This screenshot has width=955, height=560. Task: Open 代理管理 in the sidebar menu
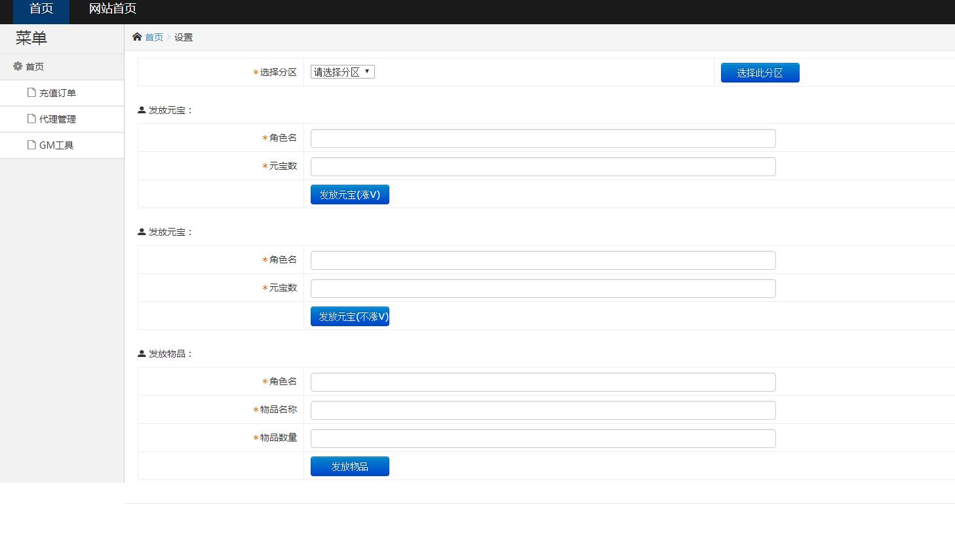click(58, 119)
